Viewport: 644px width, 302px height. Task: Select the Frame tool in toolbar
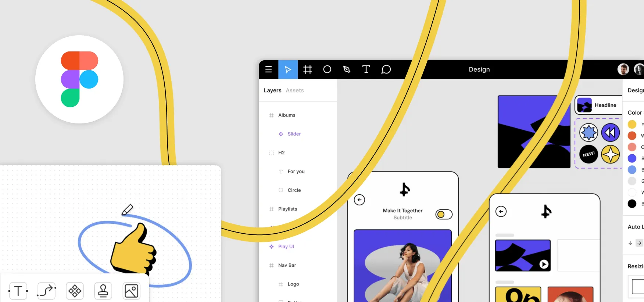pyautogui.click(x=308, y=69)
